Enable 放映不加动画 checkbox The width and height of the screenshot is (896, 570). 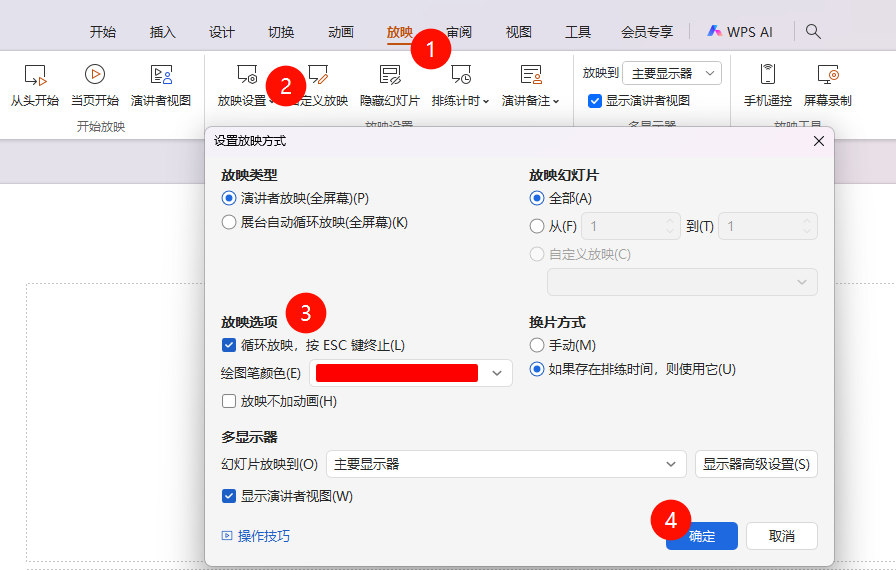229,401
